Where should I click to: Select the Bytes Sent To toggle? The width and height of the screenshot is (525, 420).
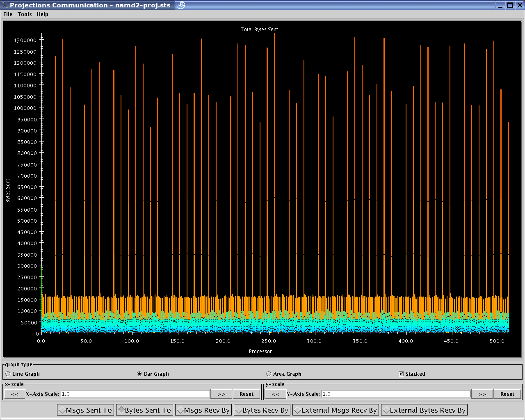pyautogui.click(x=144, y=410)
